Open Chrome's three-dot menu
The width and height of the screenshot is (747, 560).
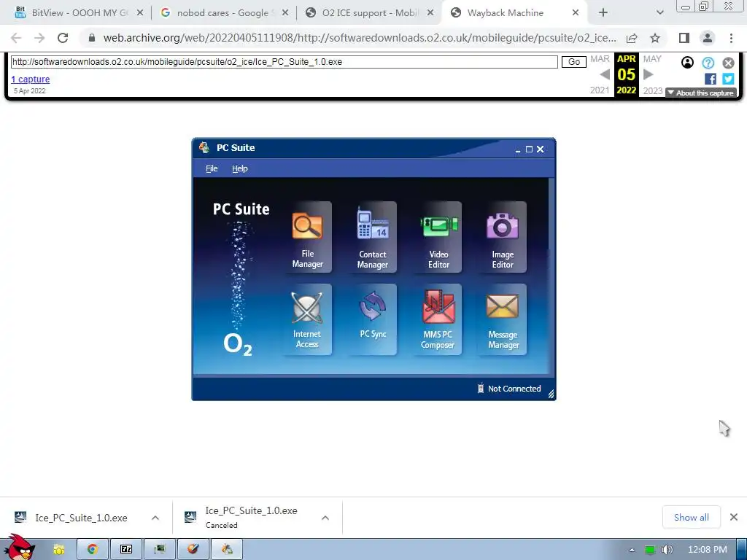731,38
